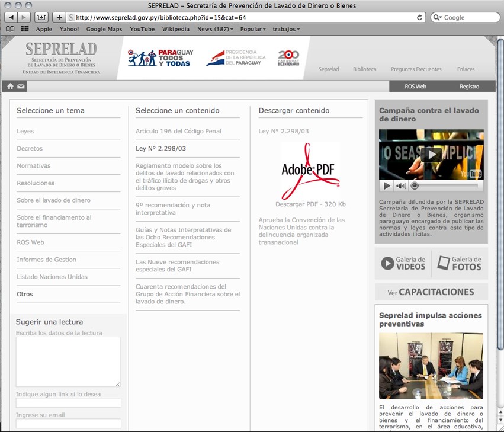Screen dimensions: 504x432
Task: Select the Otros topic
Action: point(25,295)
